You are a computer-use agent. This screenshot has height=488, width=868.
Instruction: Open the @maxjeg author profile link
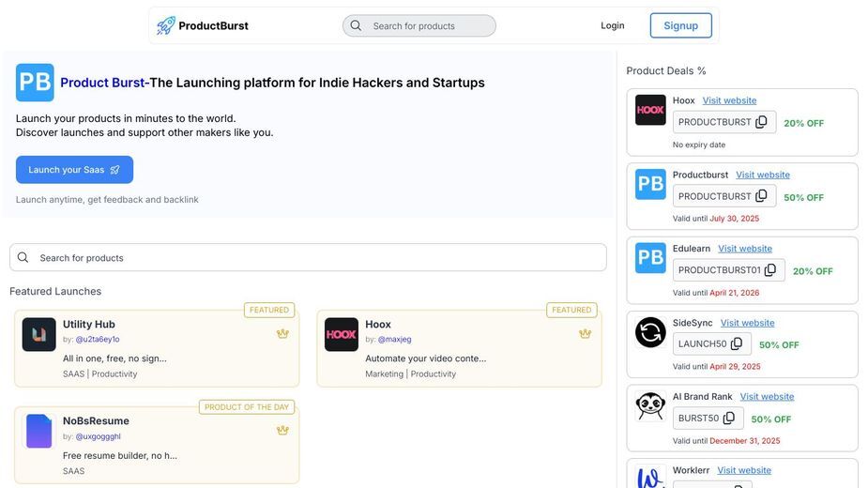tap(394, 339)
